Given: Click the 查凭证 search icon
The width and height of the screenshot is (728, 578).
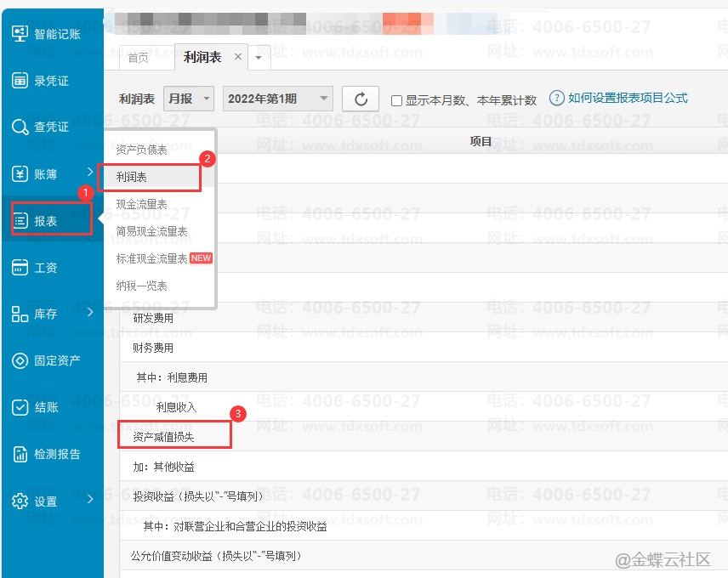Looking at the screenshot, I should point(20,127).
